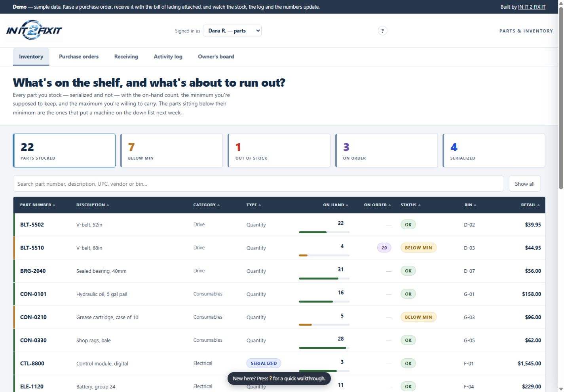Select part number BLT-5502

(32, 225)
